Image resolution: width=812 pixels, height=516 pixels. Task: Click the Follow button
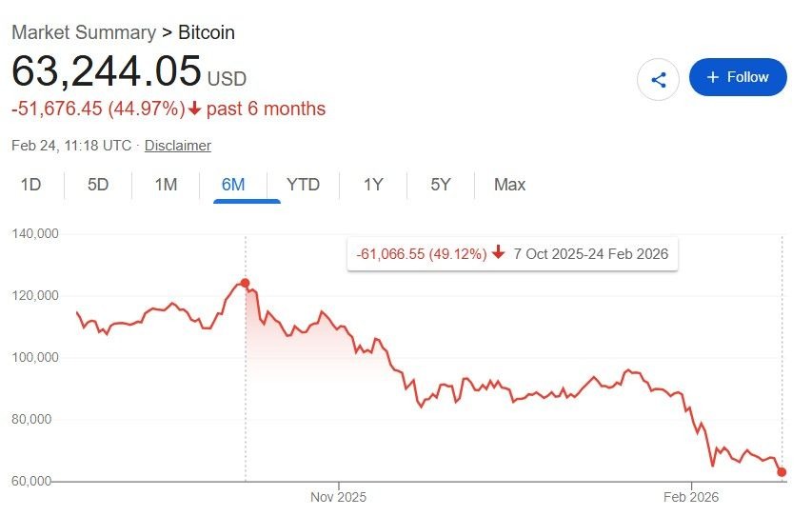[738, 77]
